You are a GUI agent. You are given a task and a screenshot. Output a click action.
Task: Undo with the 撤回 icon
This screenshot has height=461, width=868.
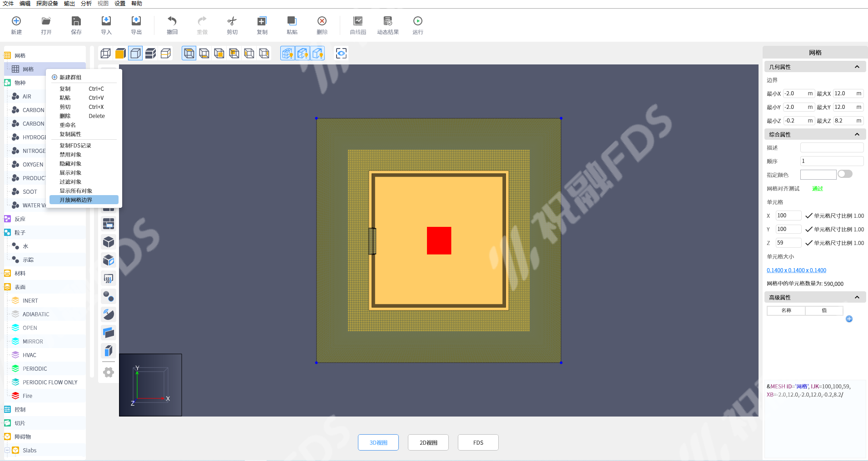[x=172, y=21]
